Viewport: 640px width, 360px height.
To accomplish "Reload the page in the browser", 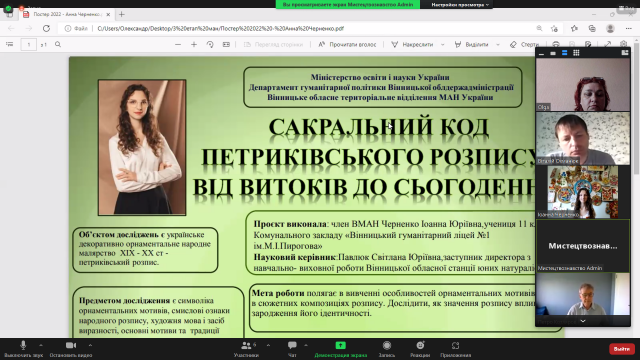I will [46, 29].
